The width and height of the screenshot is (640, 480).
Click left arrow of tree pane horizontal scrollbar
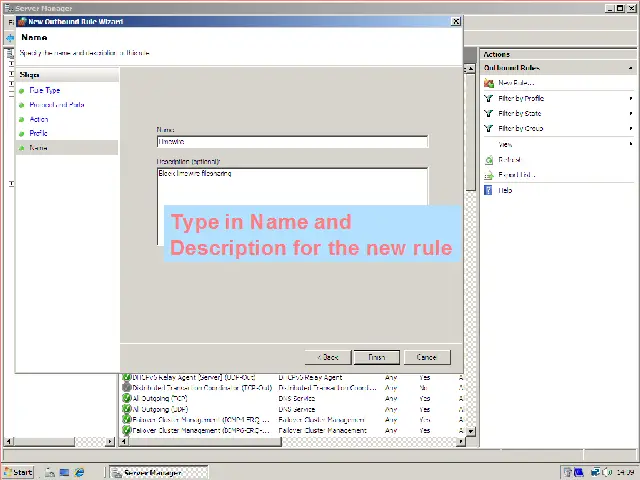tap(8, 441)
